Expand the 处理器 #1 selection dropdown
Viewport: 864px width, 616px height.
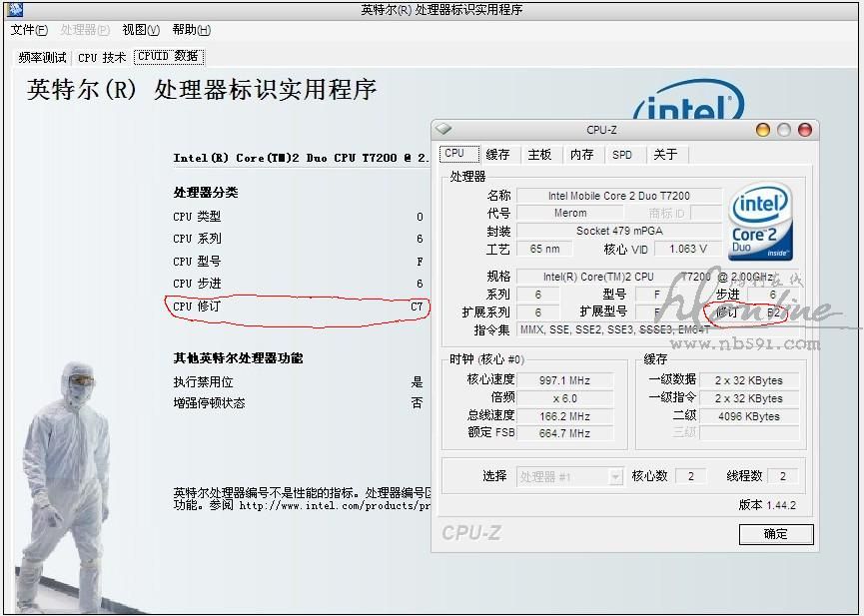615,477
